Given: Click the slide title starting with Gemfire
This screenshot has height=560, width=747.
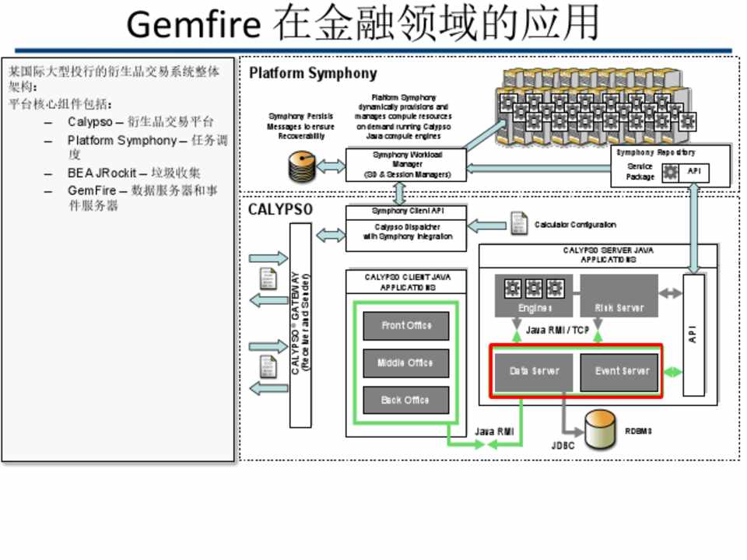Looking at the screenshot, I should (x=363, y=25).
